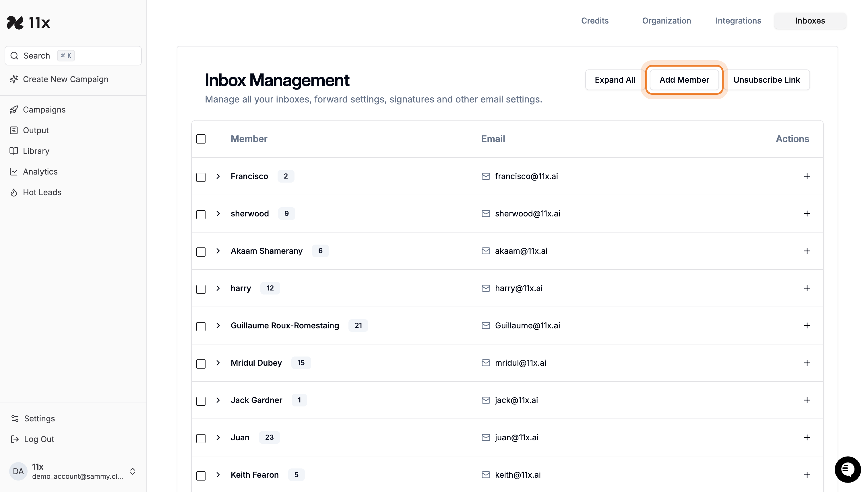The width and height of the screenshot is (868, 492).
Task: Open the account switcher chevrons
Action: point(132,471)
